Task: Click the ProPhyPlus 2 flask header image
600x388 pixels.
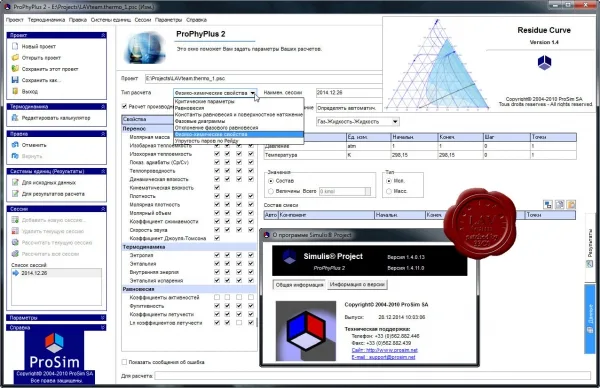Action: (145, 47)
